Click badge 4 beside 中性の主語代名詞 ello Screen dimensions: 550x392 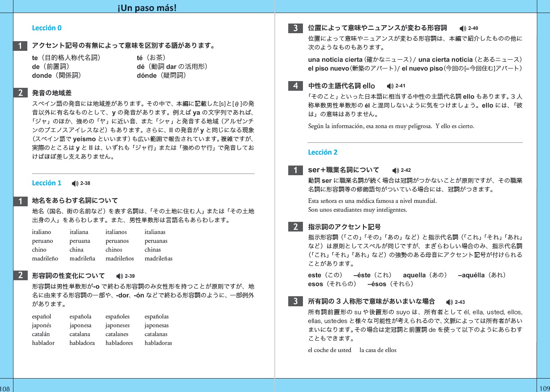pos(295,86)
